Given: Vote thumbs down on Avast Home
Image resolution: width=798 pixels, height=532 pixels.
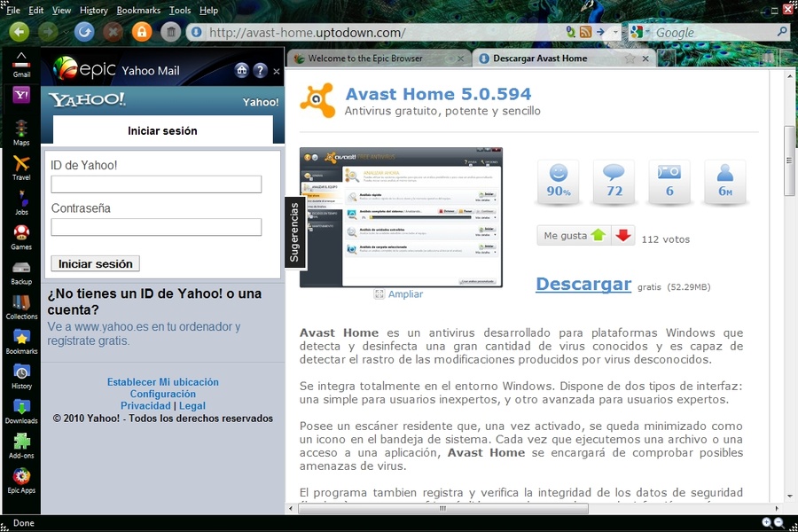Looking at the screenshot, I should 623,236.
